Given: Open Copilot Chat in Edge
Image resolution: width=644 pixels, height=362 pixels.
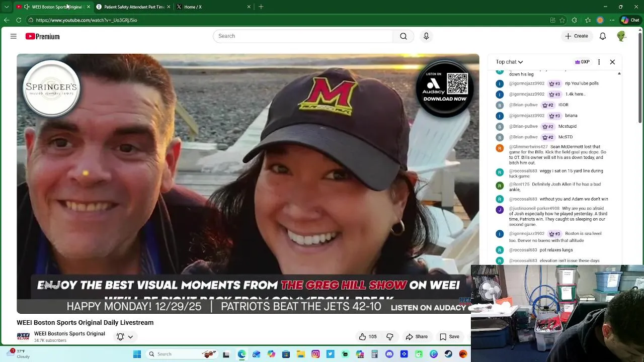Looking at the screenshot, I should [x=630, y=20].
